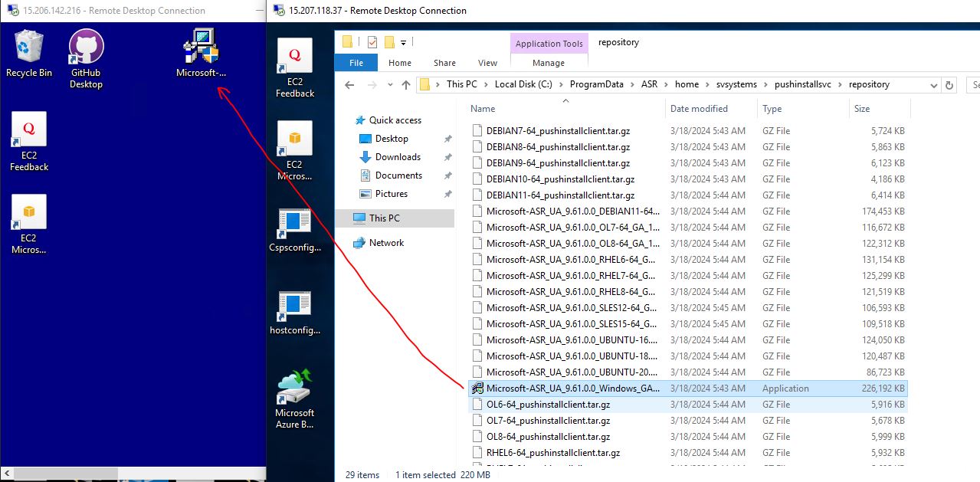Sort files by Size column header

click(x=862, y=109)
